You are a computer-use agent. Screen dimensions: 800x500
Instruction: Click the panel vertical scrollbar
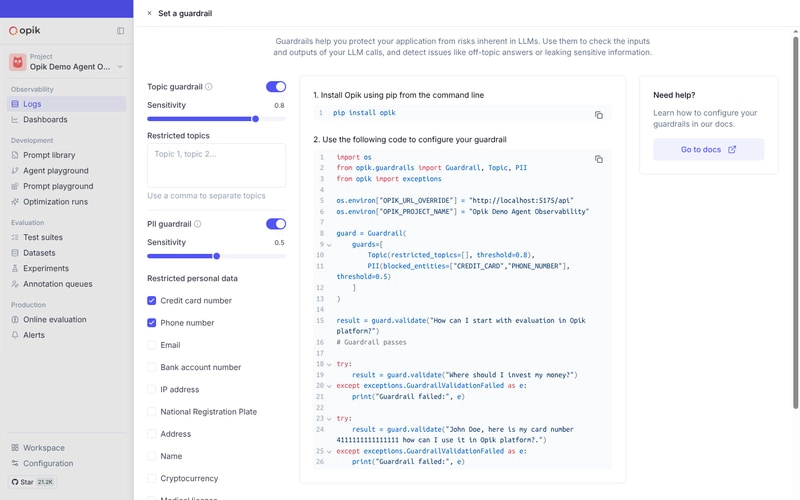pyautogui.click(x=795, y=222)
